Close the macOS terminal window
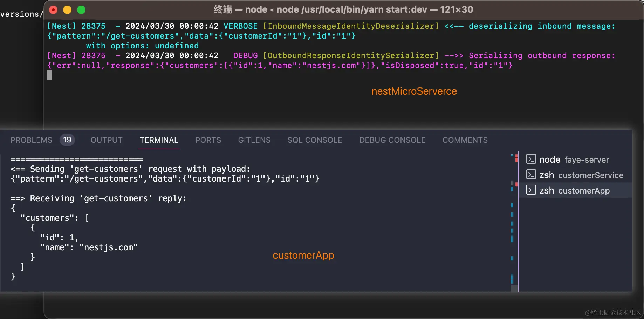 pyautogui.click(x=53, y=10)
